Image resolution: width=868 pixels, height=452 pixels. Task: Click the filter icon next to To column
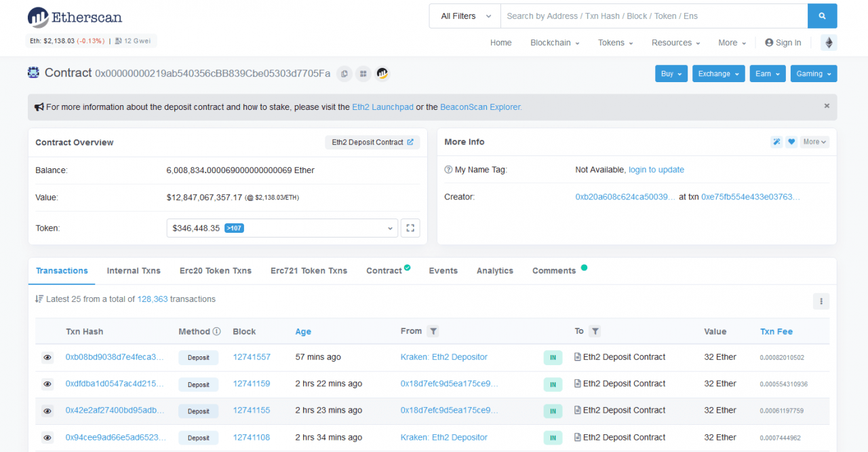click(595, 331)
